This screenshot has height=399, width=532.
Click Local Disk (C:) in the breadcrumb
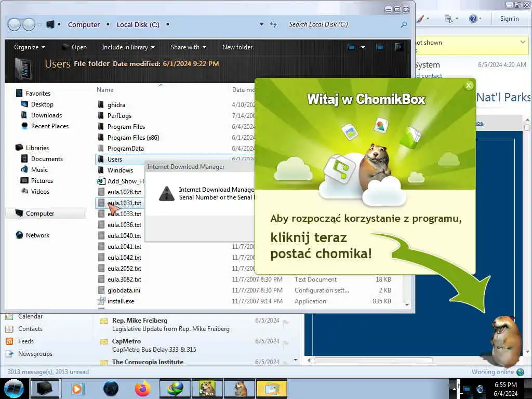138,24
